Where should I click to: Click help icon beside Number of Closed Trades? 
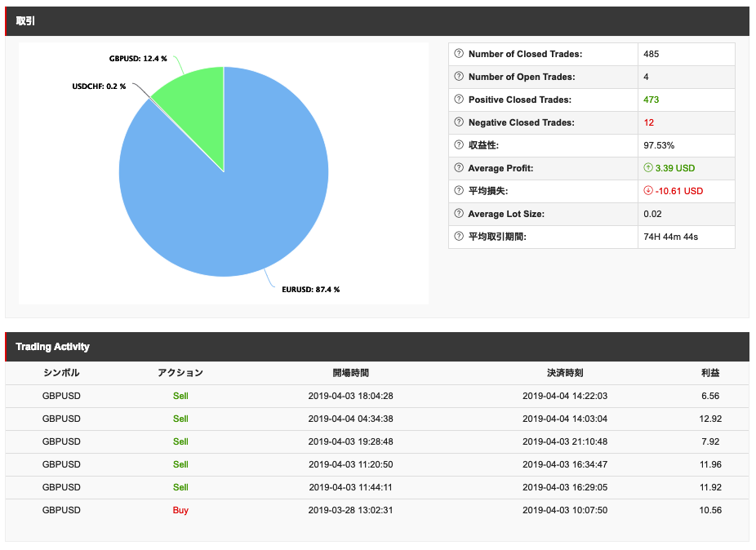459,54
